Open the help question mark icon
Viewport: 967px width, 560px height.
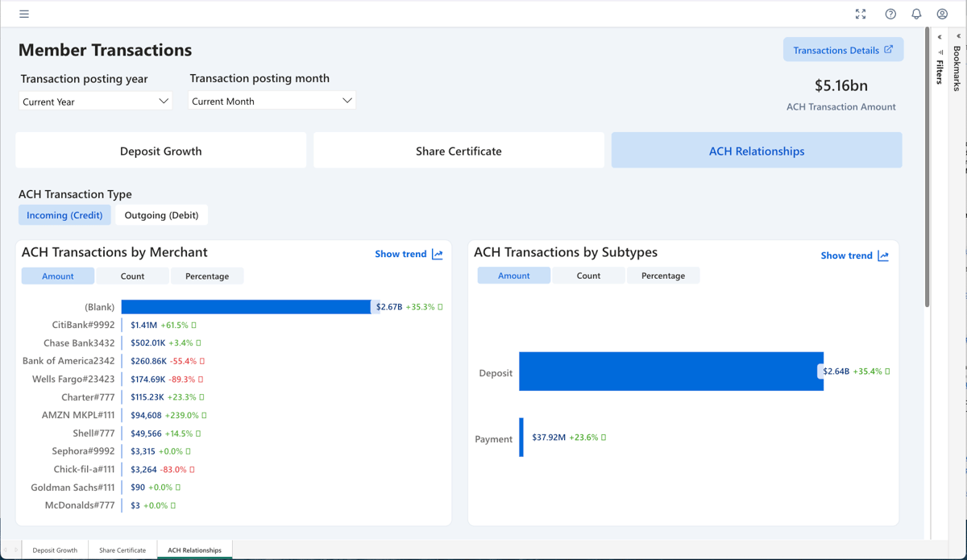[x=890, y=14]
